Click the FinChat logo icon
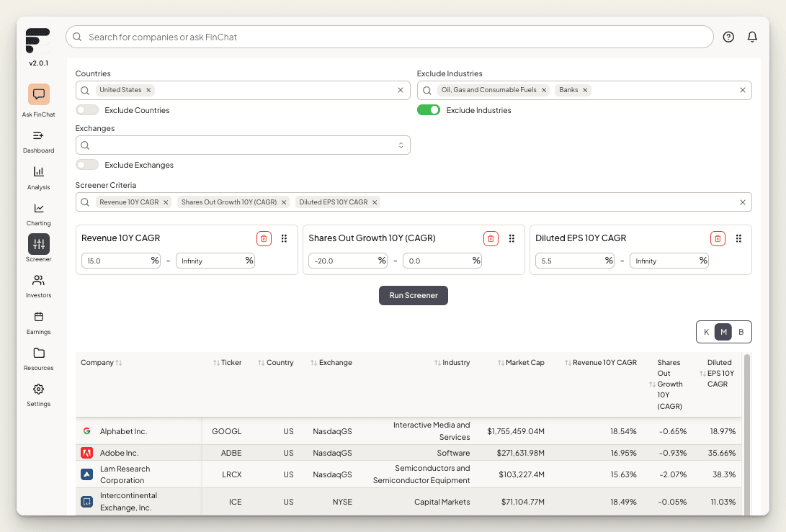 coord(38,40)
